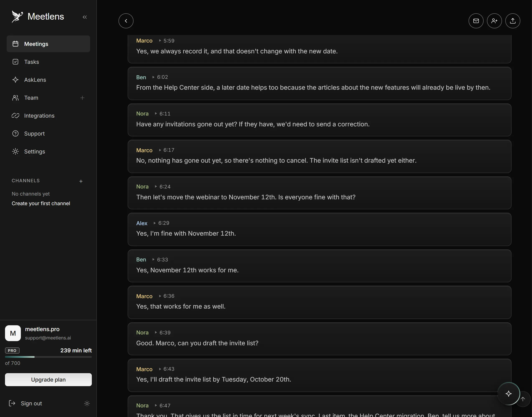Collapse the sidebar with double-chevron icon

[x=85, y=17]
